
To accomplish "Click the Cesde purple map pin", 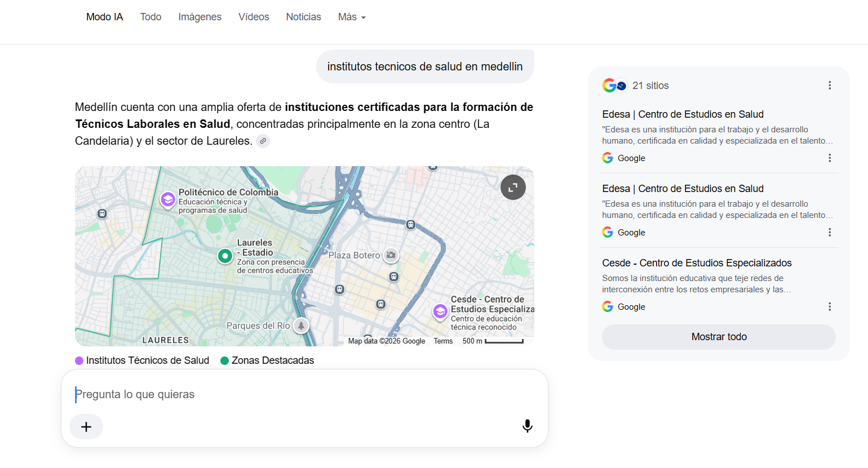I will 440,311.
